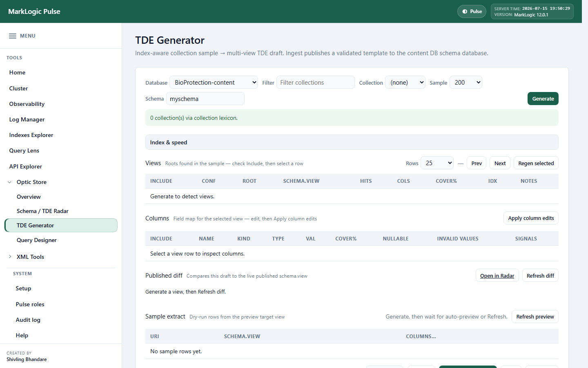Click the Prev button

tap(477, 163)
